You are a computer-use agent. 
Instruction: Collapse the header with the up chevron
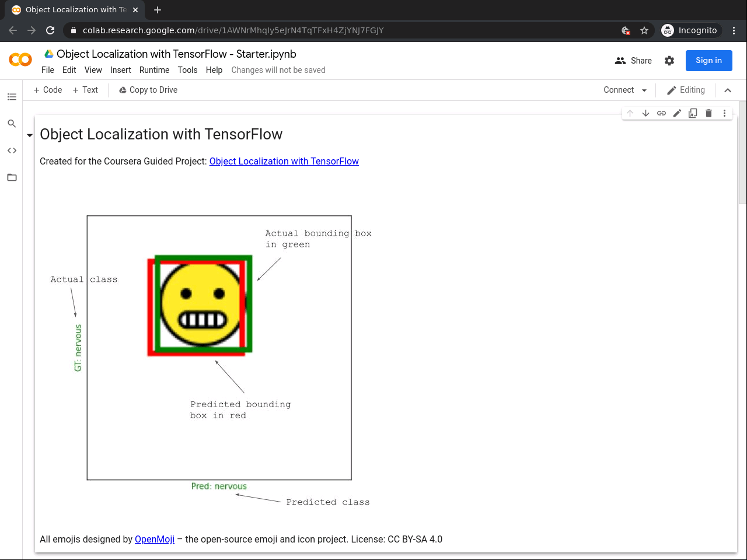point(728,90)
